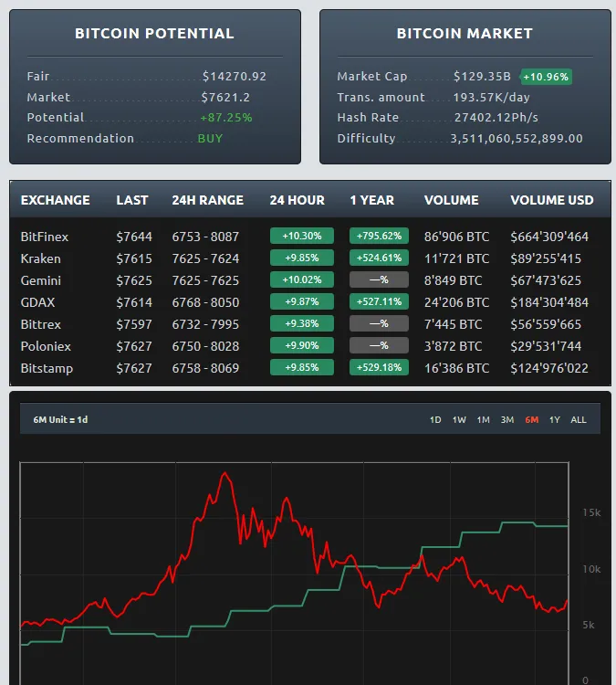Click Kraken +524.61% yearly badge

[379, 258]
